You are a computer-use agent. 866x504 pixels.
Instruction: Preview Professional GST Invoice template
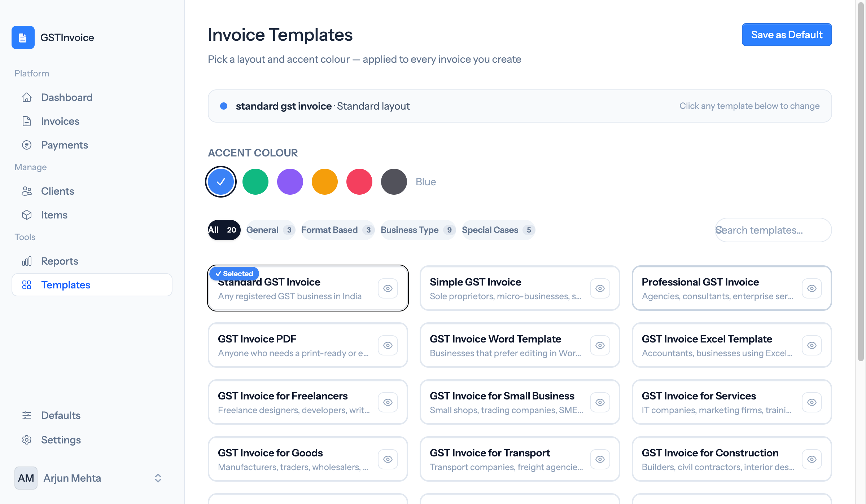[x=812, y=288]
